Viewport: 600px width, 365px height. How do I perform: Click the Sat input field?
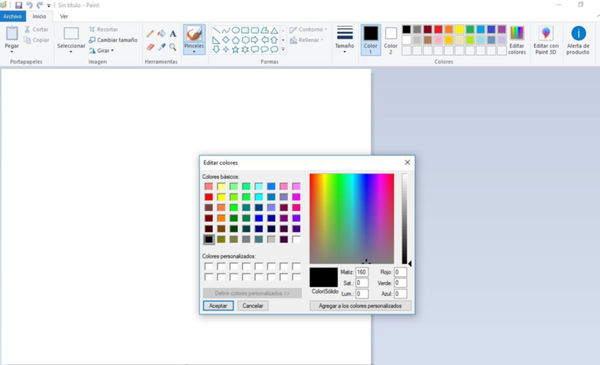[x=362, y=283]
